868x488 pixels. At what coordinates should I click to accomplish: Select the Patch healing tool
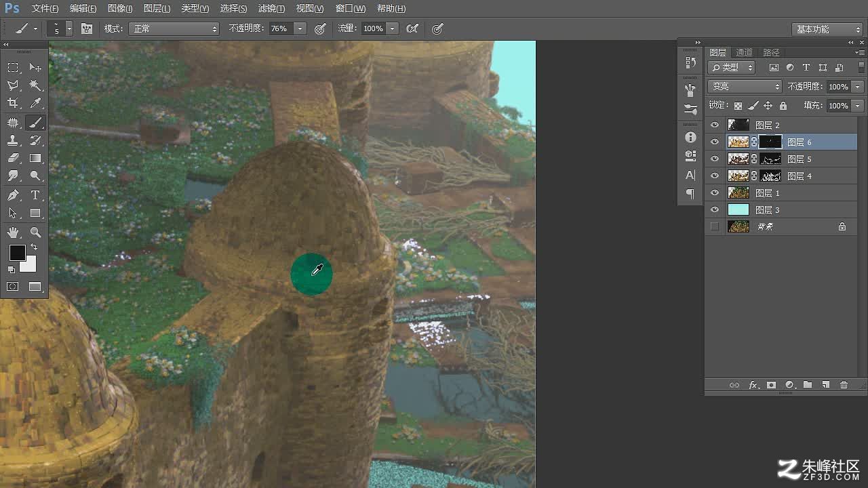[13, 123]
